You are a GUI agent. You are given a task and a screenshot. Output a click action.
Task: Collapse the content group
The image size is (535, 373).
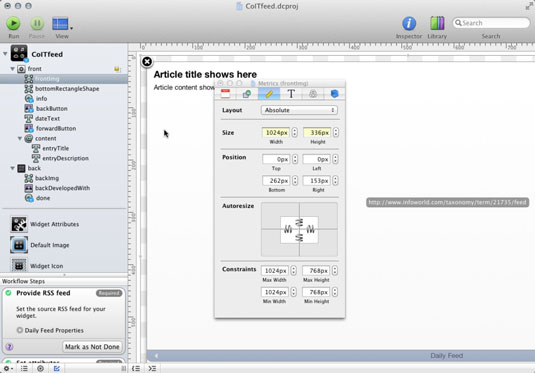tap(20, 139)
